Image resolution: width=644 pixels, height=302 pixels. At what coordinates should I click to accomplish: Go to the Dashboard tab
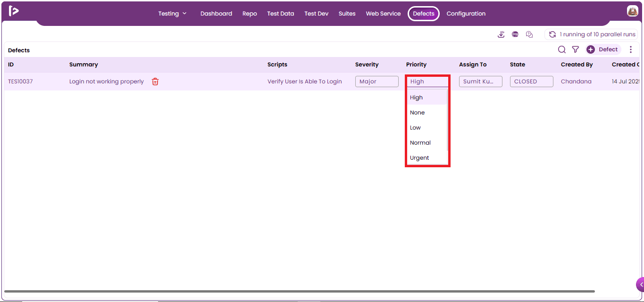pyautogui.click(x=216, y=14)
